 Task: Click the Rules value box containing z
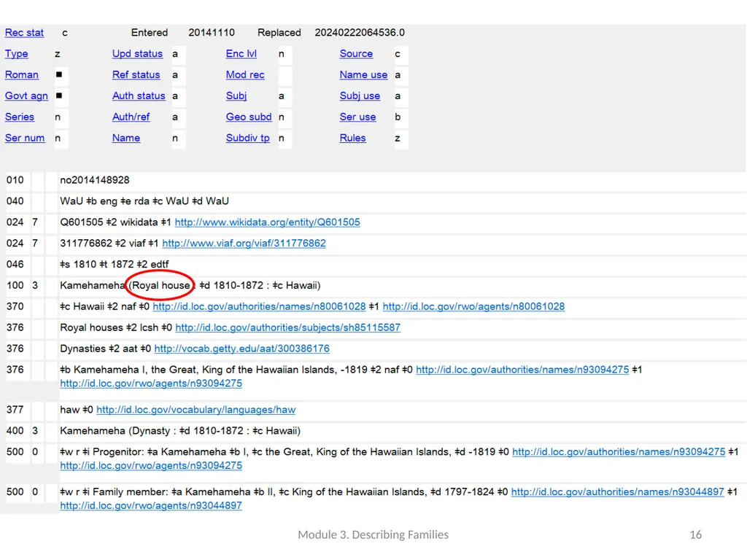pos(401,138)
